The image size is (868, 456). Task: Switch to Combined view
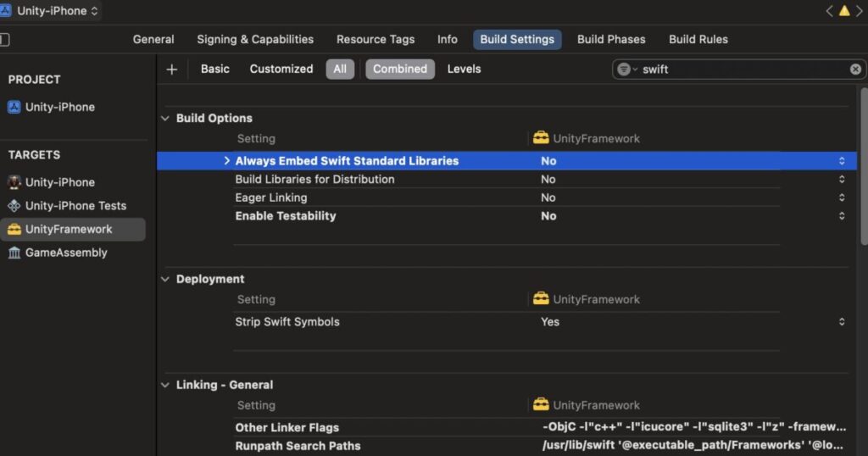tap(400, 70)
